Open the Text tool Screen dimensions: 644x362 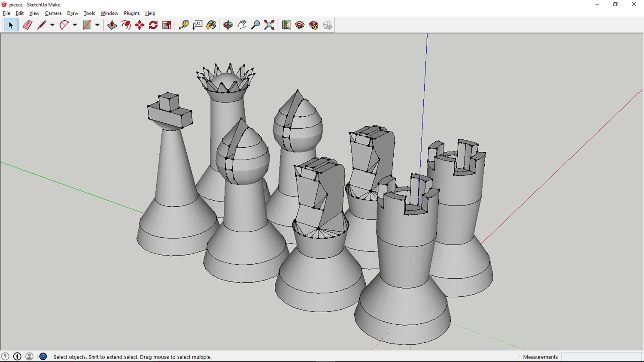click(197, 25)
